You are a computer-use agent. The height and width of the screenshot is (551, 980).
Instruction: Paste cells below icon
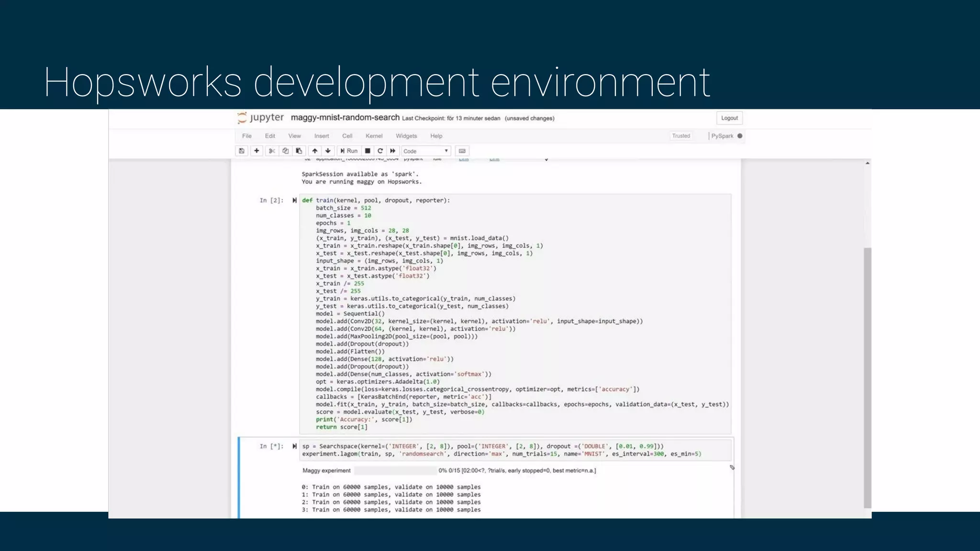(299, 151)
